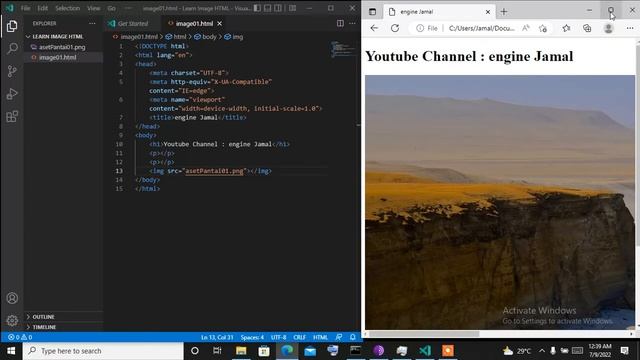Screen dimensions: 640x360
Task: Select asetPantai01.png in Explorer
Action: [62, 47]
